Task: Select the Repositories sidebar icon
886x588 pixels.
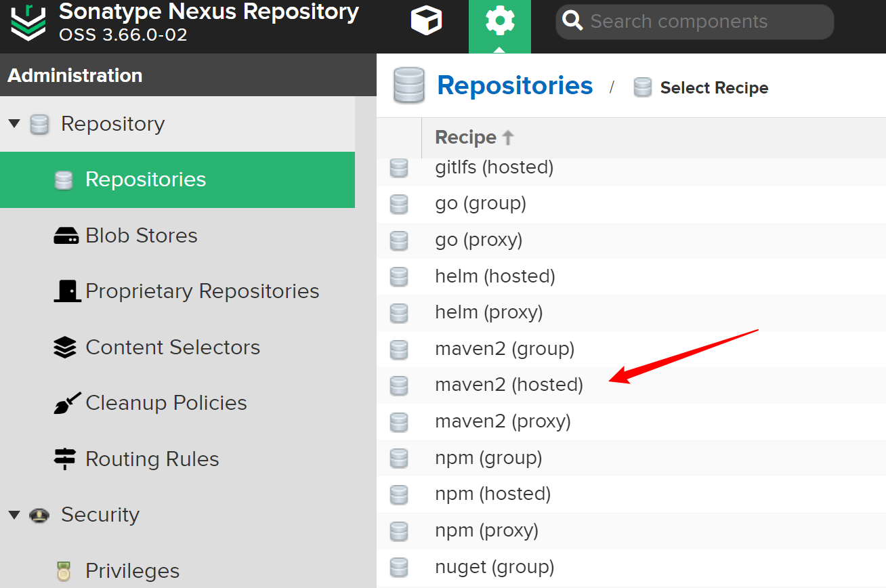Action: point(64,180)
